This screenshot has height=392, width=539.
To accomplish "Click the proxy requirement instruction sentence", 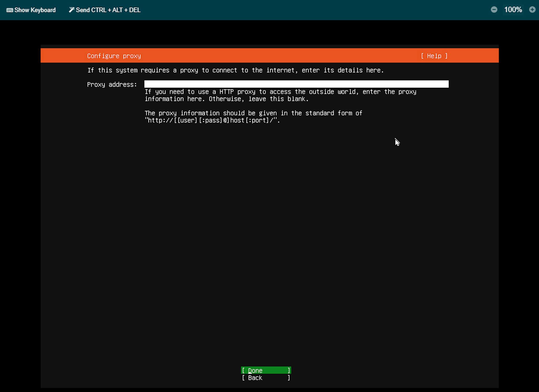I will click(235, 70).
